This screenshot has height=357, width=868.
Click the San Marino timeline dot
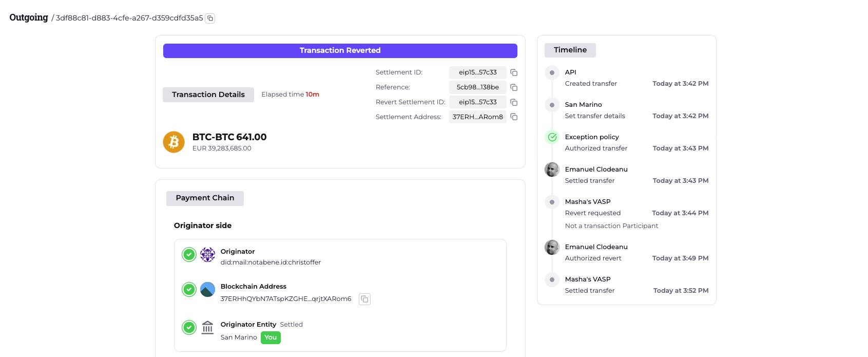point(552,105)
